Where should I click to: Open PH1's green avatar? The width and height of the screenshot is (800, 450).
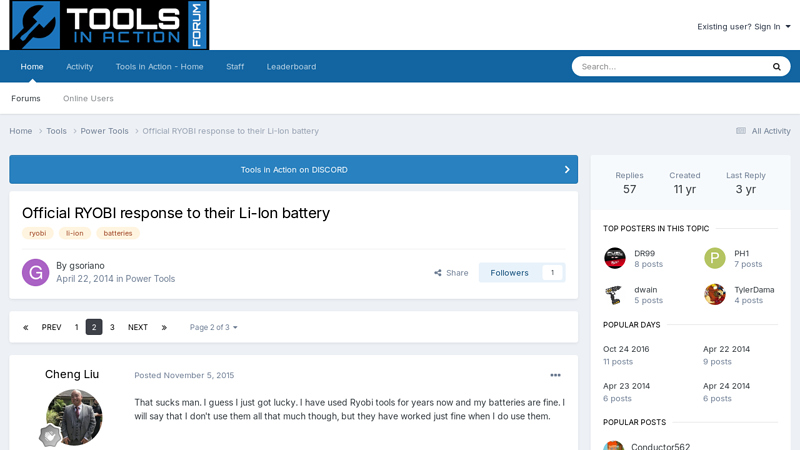pos(715,258)
